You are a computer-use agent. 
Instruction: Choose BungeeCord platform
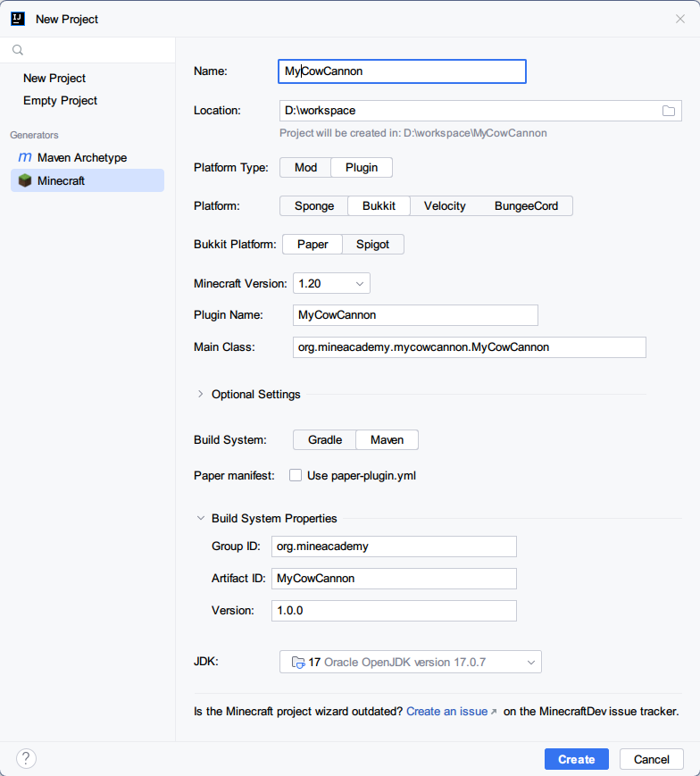pyautogui.click(x=526, y=206)
